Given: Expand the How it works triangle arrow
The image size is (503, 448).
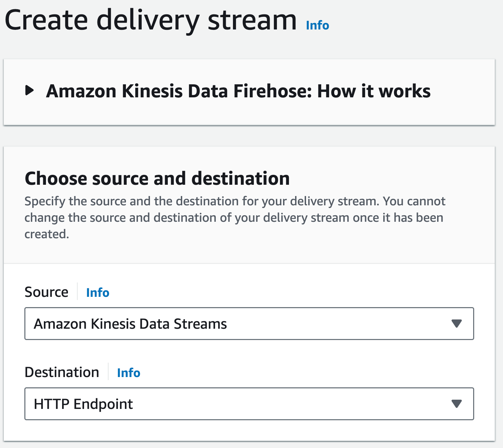Looking at the screenshot, I should 30,91.
